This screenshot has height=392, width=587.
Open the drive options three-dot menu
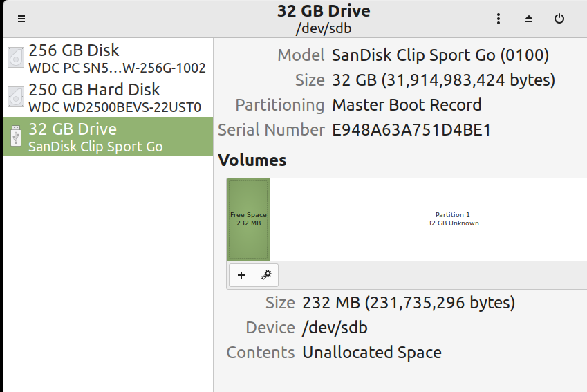(499, 19)
